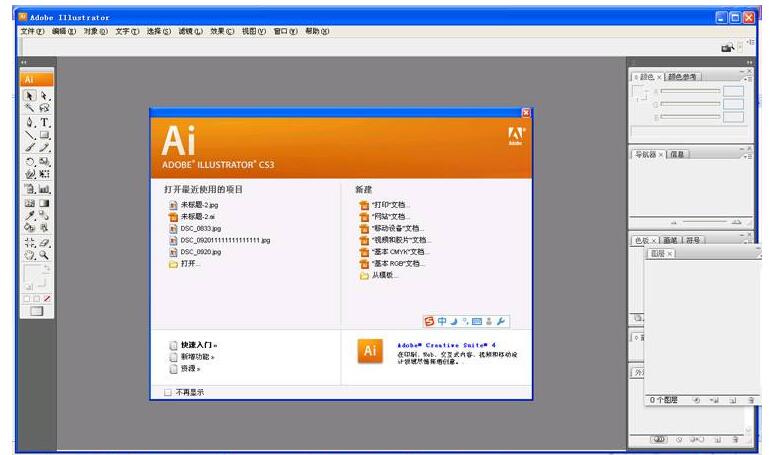This screenshot has height=455, width=773.
Task: Switch to the 信息 tab
Action: coord(677,154)
